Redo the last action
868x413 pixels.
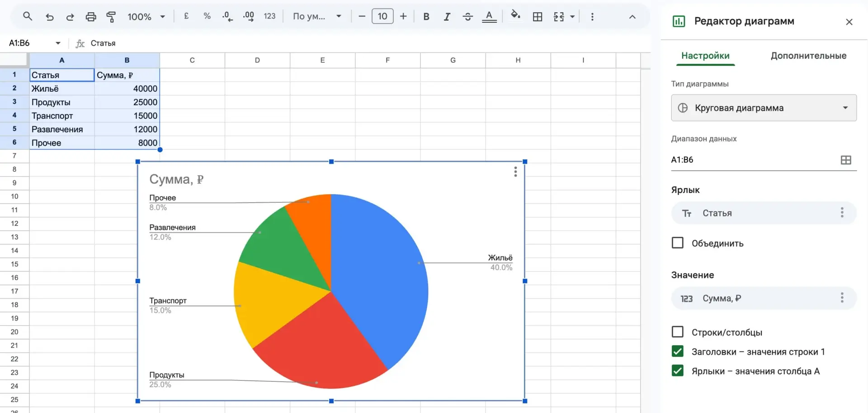70,17
